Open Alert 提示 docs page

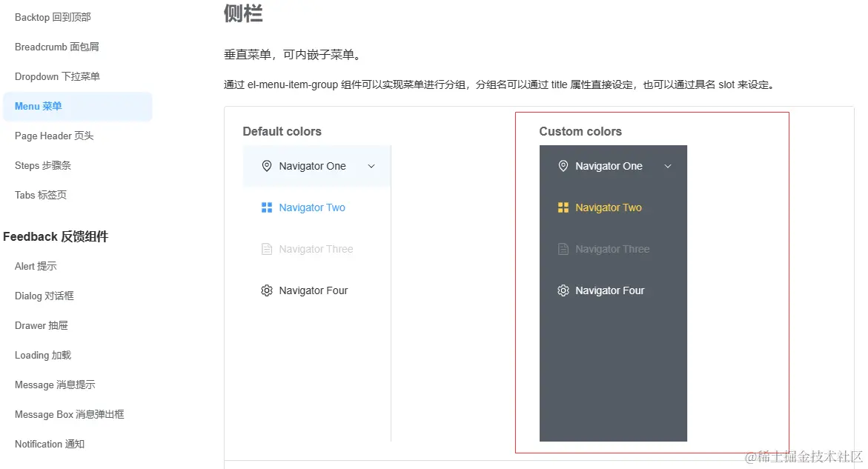coord(36,266)
